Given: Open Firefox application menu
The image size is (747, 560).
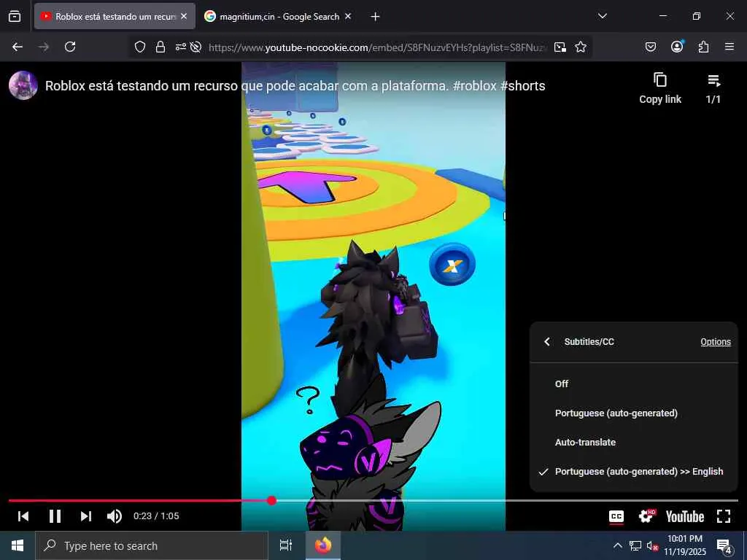Looking at the screenshot, I should 729,47.
